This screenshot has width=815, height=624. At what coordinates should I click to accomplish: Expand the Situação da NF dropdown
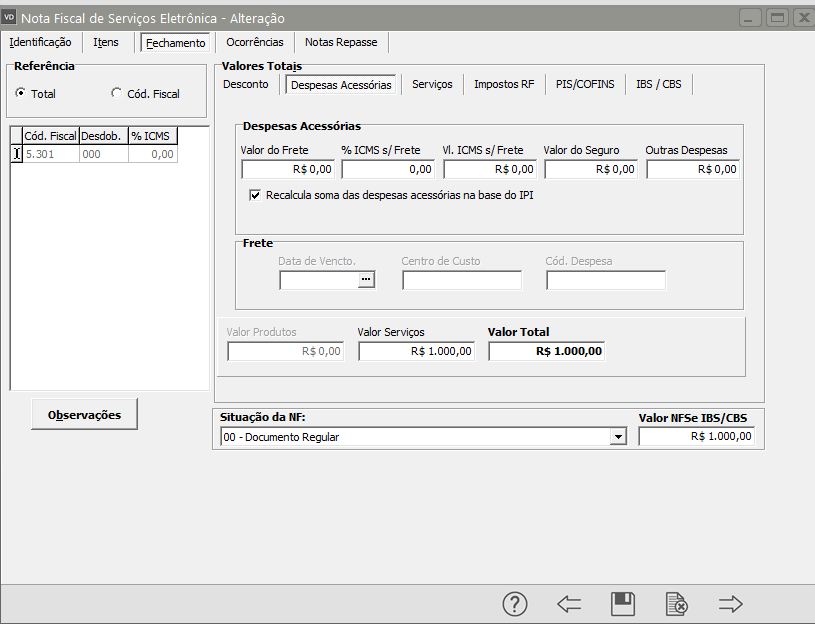618,437
